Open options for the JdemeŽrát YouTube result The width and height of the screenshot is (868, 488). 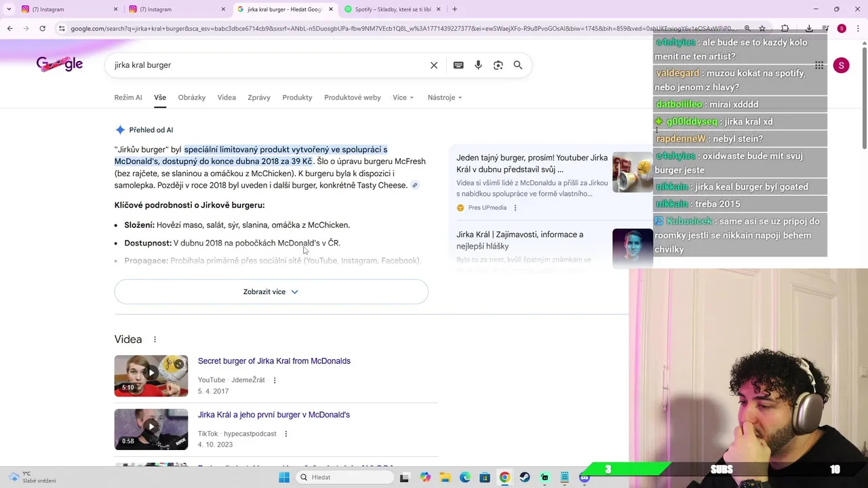(275, 380)
